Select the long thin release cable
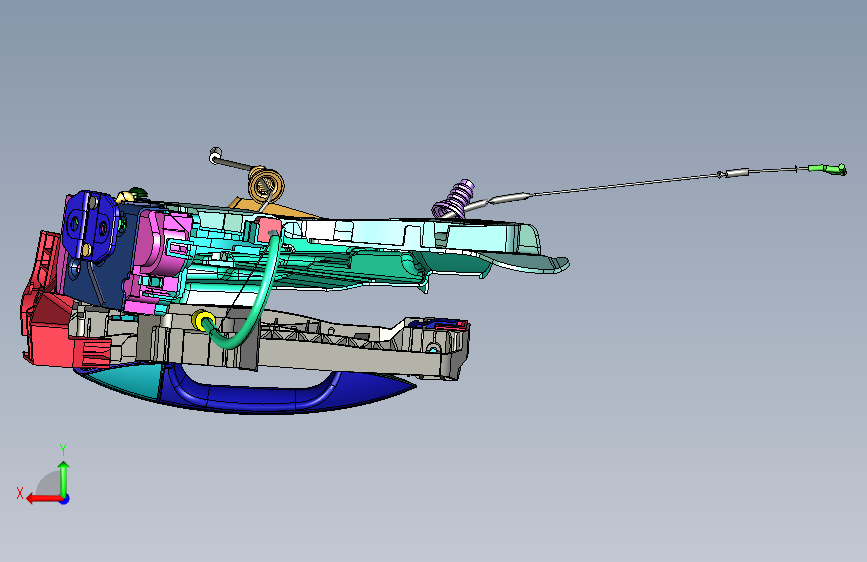The width and height of the screenshot is (867, 562). (625, 185)
